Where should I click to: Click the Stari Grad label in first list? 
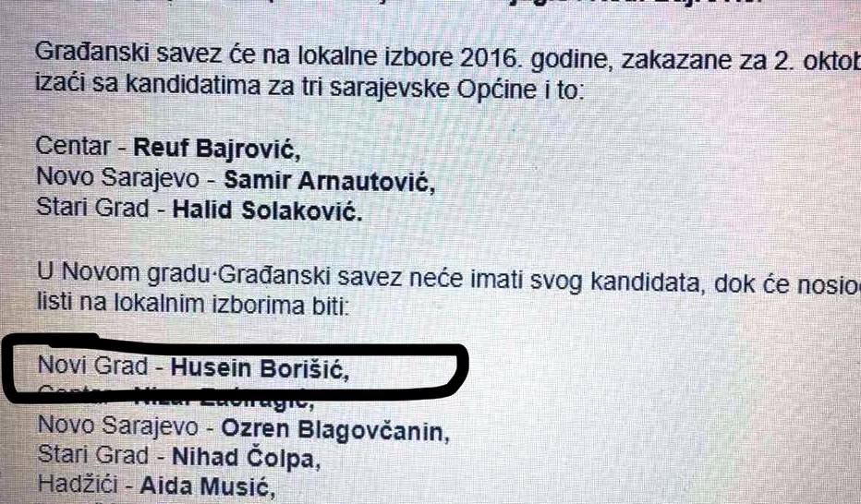[92, 208]
